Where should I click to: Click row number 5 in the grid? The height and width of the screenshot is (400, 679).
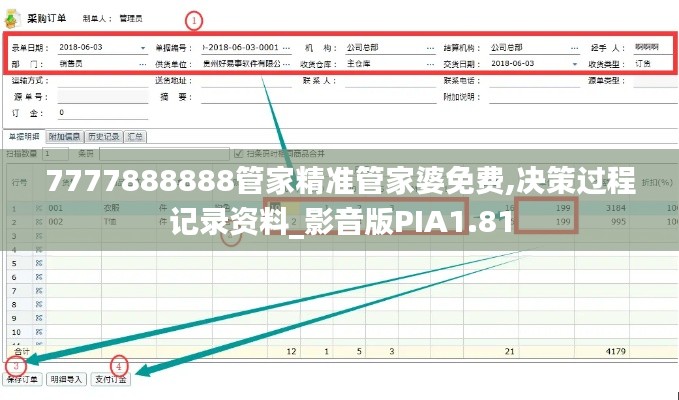tap(14, 264)
